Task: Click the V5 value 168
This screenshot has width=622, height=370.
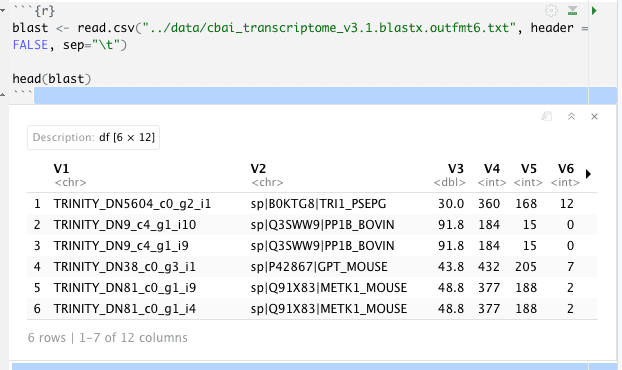Action: pyautogui.click(x=526, y=204)
